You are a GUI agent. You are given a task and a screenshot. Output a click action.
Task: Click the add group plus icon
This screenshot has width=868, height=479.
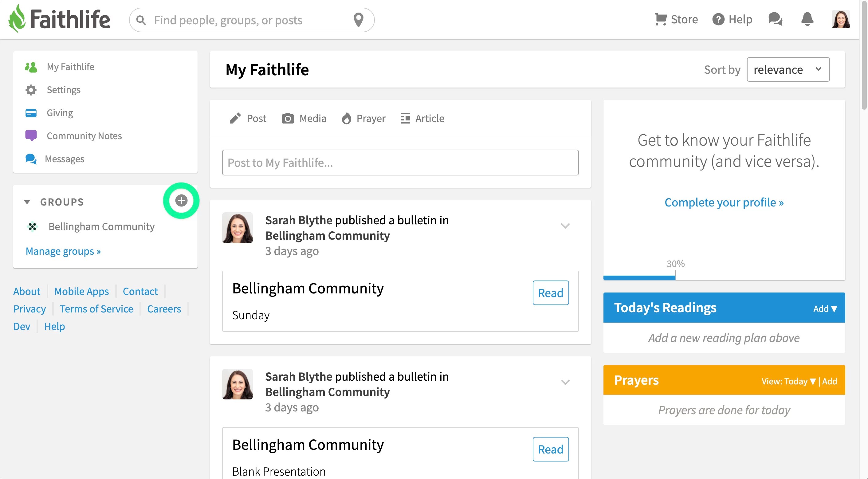coord(181,201)
